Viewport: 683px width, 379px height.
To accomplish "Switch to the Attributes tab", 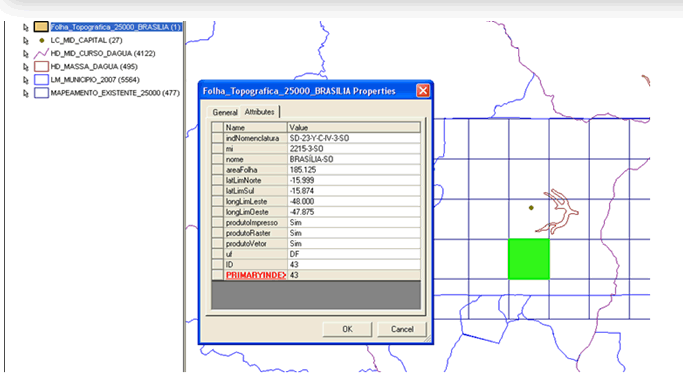I will (260, 112).
